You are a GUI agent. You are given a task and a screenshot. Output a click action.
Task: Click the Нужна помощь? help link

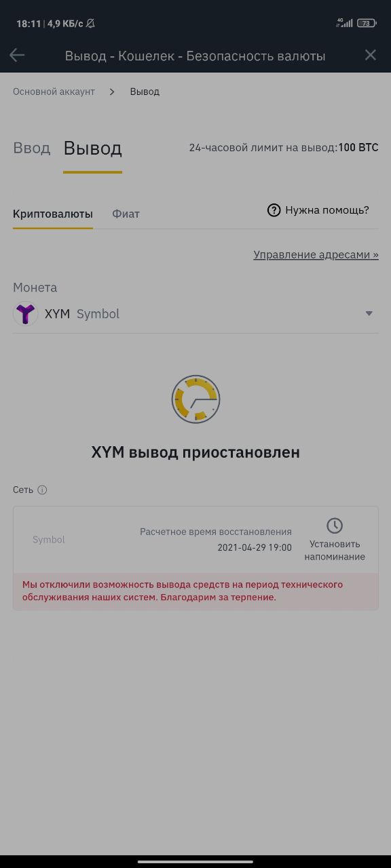(327, 210)
